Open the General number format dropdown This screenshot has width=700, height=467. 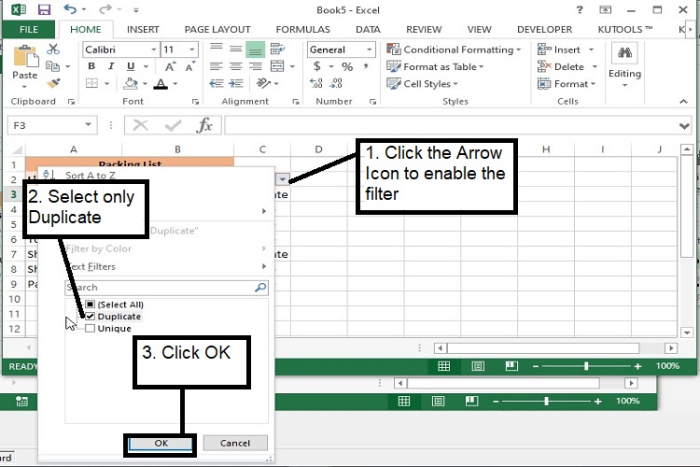[369, 50]
